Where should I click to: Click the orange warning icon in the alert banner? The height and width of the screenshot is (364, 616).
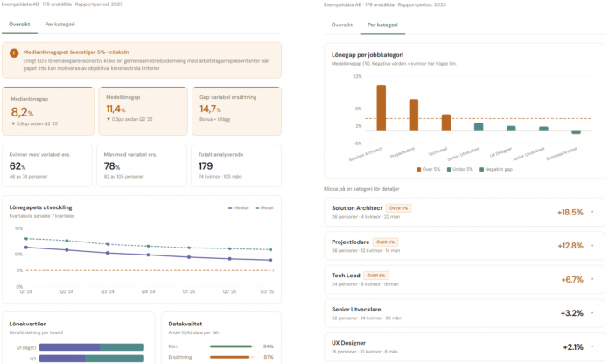[14, 52]
